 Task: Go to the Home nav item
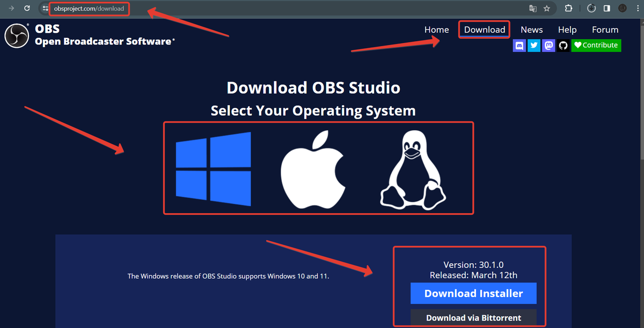coord(436,29)
